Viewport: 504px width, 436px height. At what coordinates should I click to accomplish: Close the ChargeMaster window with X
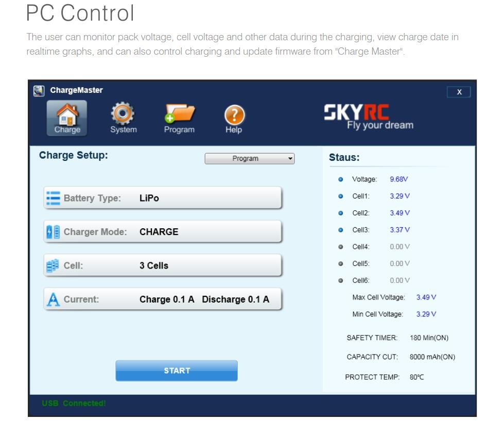point(459,92)
